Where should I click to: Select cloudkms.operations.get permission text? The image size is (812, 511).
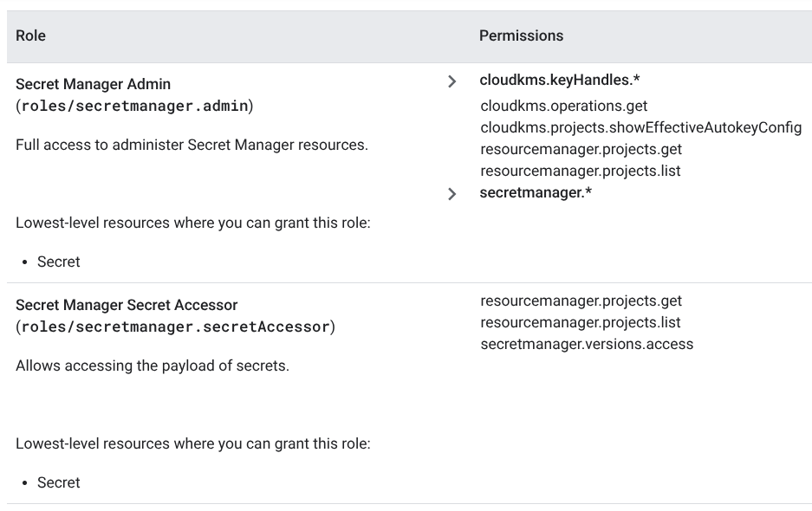point(563,106)
